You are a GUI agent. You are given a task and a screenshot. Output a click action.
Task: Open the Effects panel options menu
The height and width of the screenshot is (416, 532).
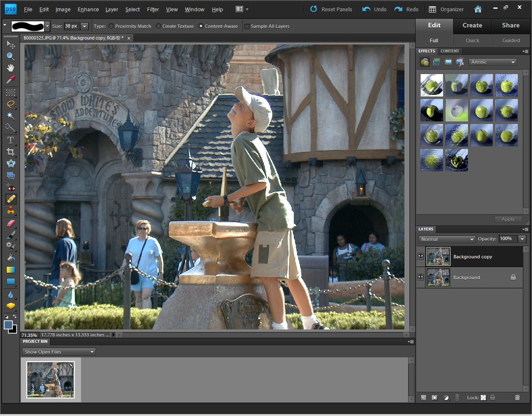[526, 51]
